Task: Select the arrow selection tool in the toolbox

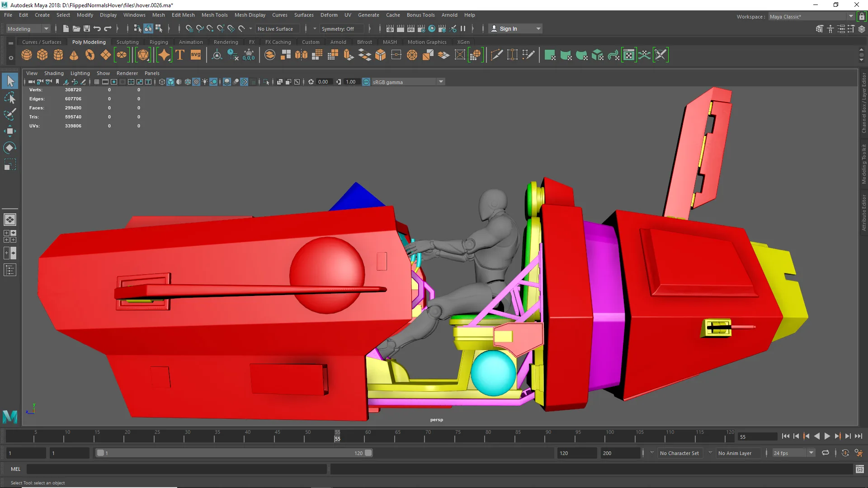Action: coord(10,80)
